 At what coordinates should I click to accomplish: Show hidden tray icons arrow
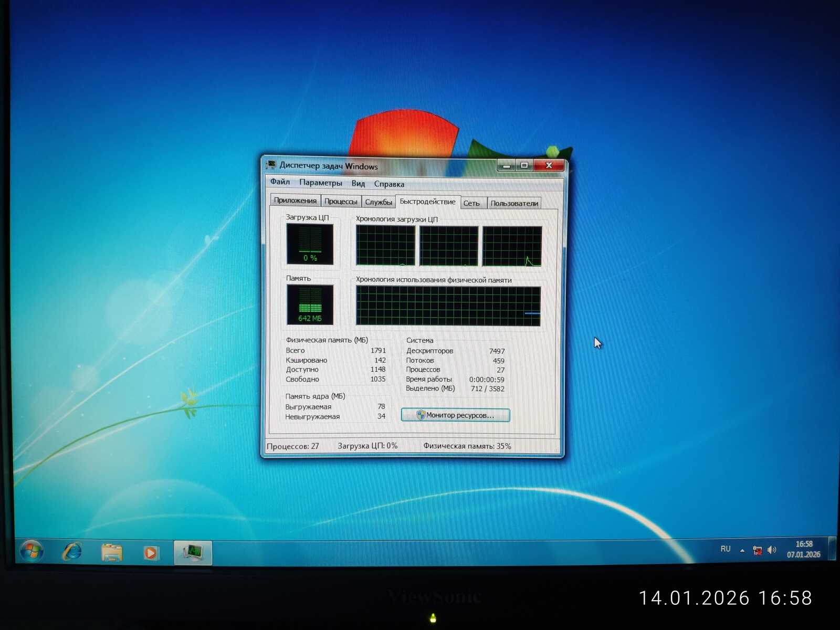[742, 550]
